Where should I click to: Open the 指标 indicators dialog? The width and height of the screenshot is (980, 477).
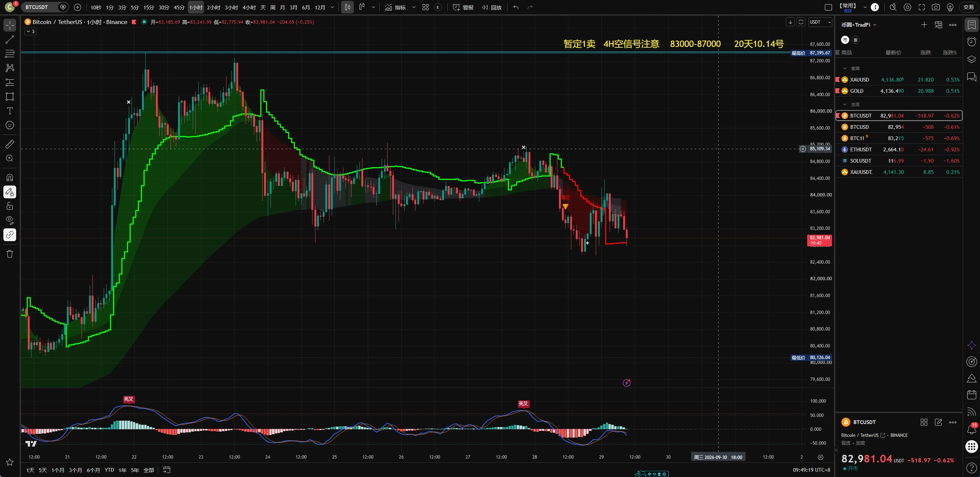(x=396, y=7)
